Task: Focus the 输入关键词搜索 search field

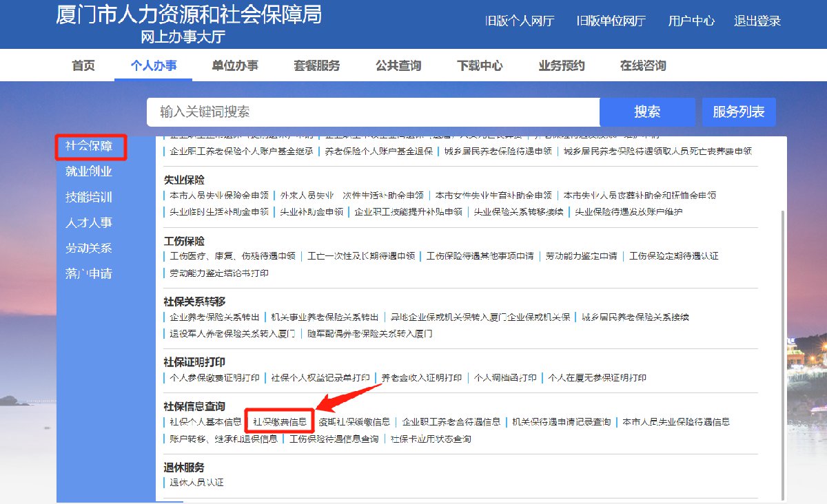Action: pyautogui.click(x=372, y=112)
